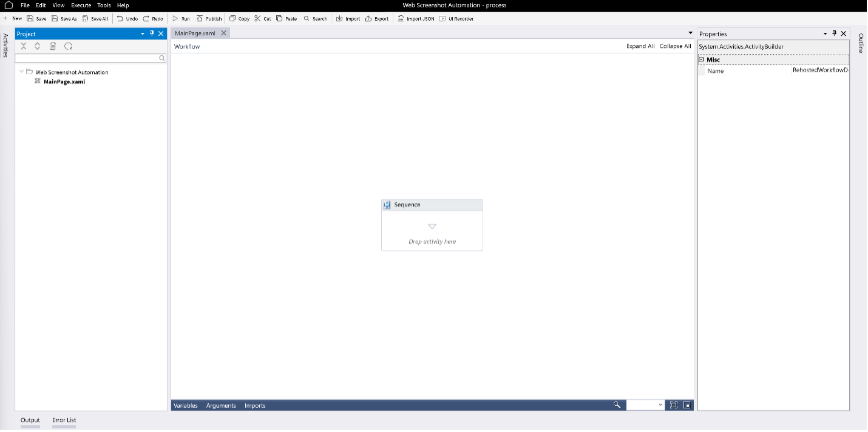868x432 pixels.
Task: Toggle the Project panel pin
Action: click(x=152, y=33)
